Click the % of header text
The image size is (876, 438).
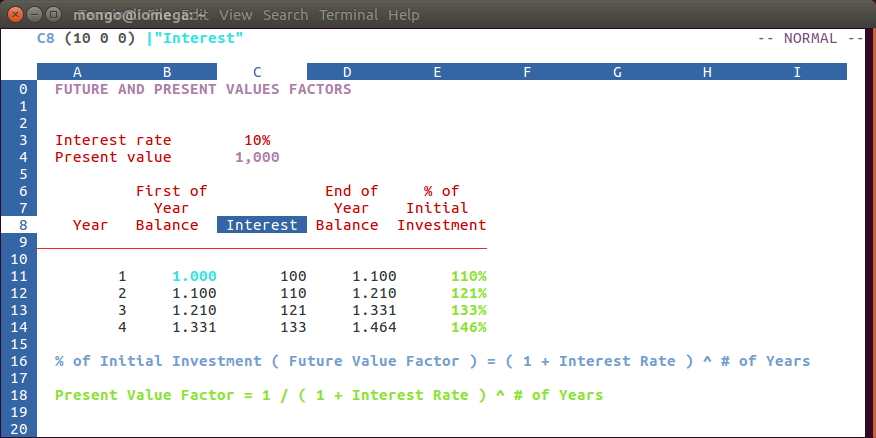tap(441, 191)
